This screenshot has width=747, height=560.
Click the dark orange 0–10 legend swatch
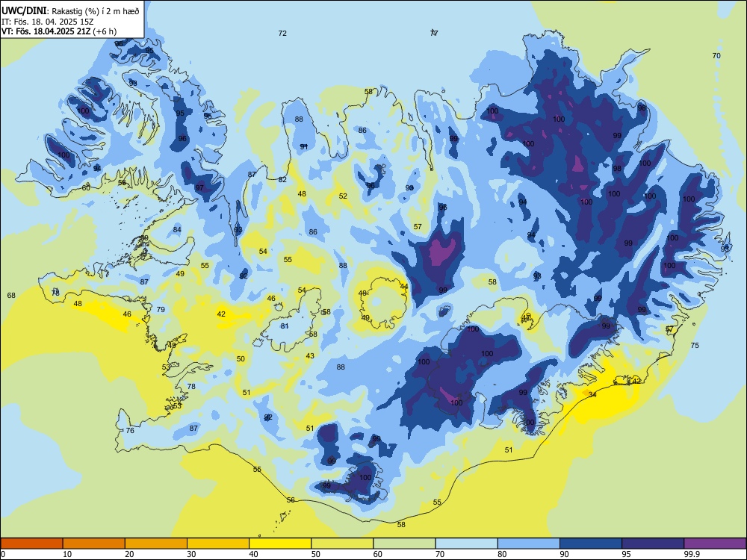[x=31, y=544]
